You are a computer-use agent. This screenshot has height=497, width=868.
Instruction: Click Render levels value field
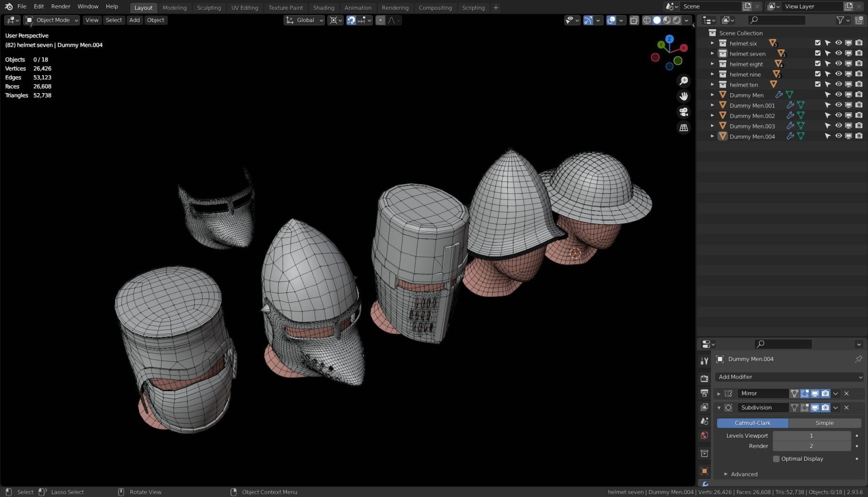tap(812, 446)
